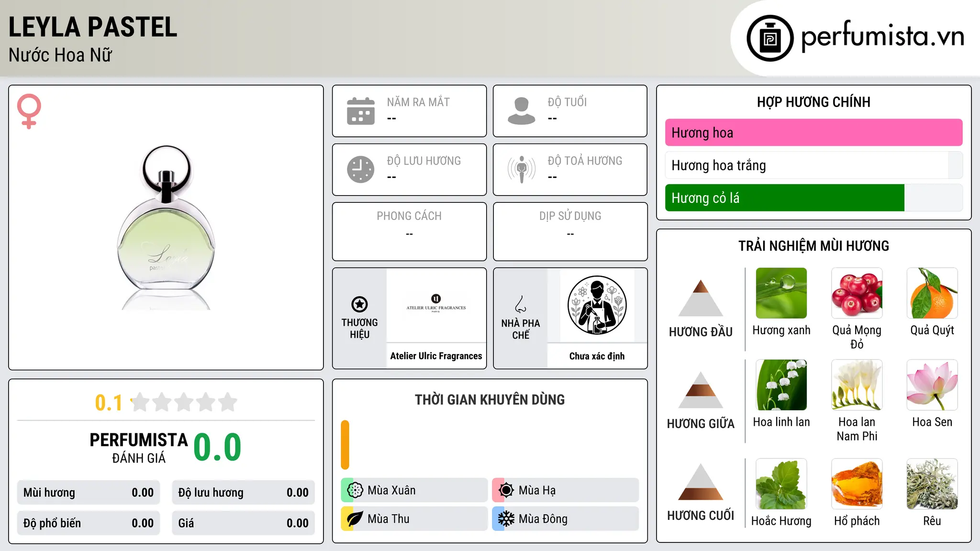Click the flower icon for Mùa Xuân

tap(355, 490)
